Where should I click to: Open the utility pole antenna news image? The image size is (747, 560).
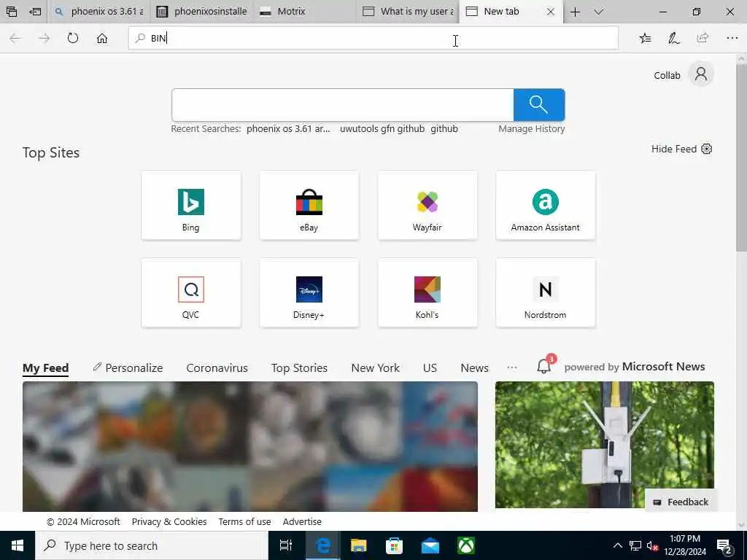pyautogui.click(x=605, y=445)
